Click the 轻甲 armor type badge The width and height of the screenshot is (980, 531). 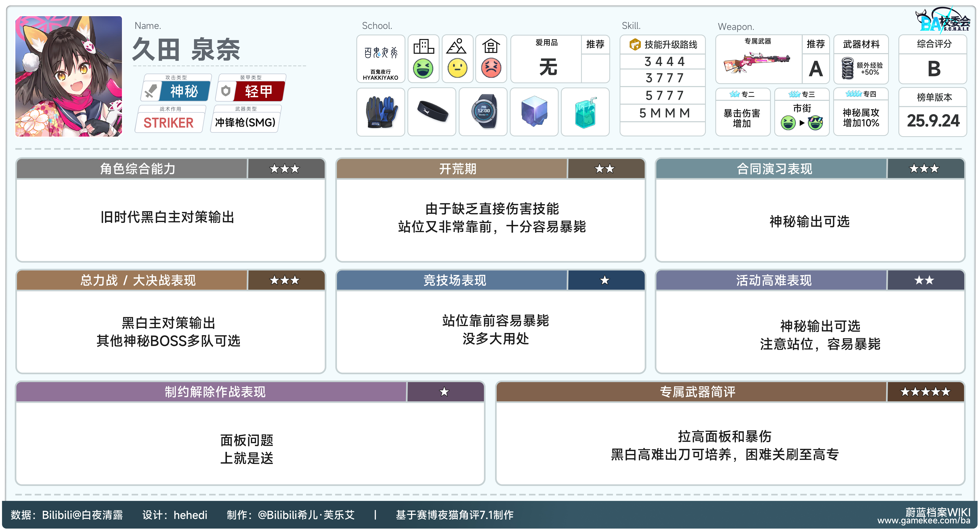(x=259, y=91)
